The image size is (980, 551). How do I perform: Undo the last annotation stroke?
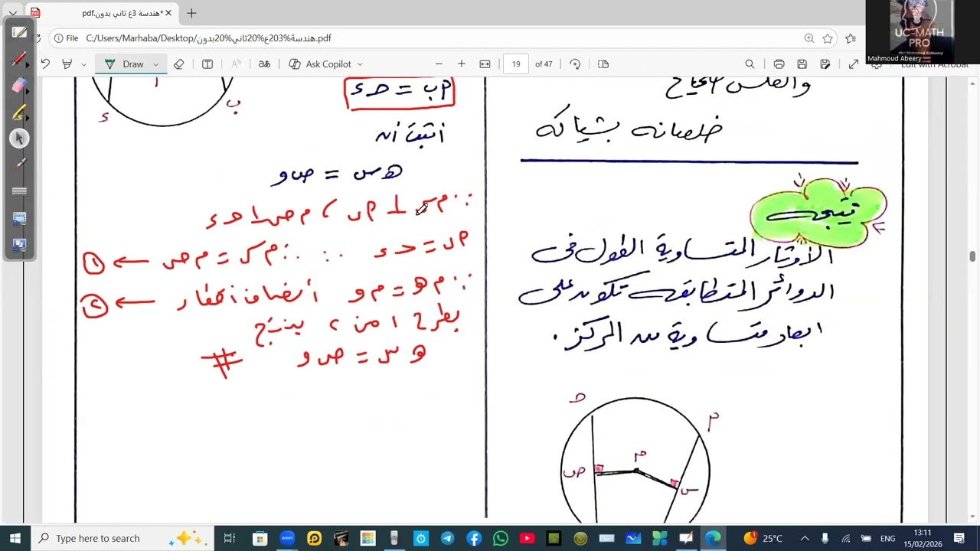[45, 64]
